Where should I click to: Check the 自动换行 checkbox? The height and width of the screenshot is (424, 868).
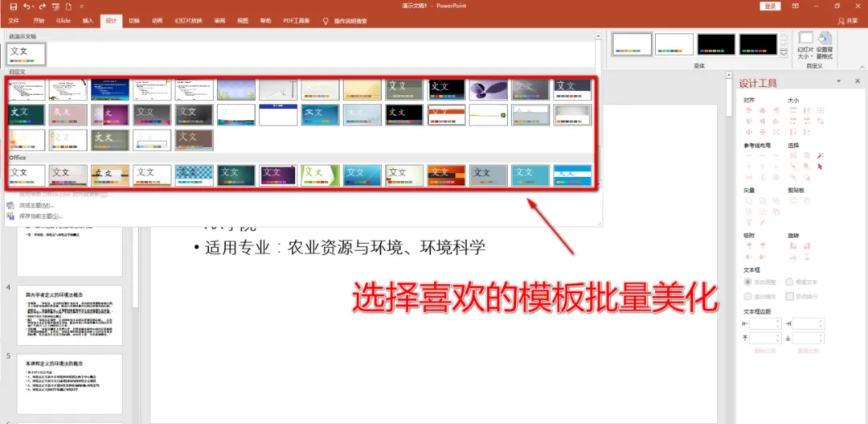[x=790, y=297]
